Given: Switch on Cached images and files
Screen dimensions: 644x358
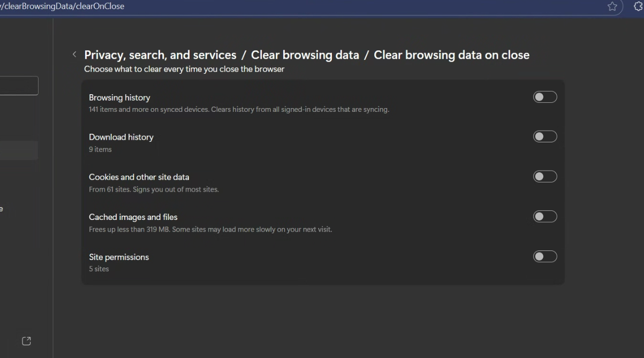Looking at the screenshot, I should [x=544, y=216].
